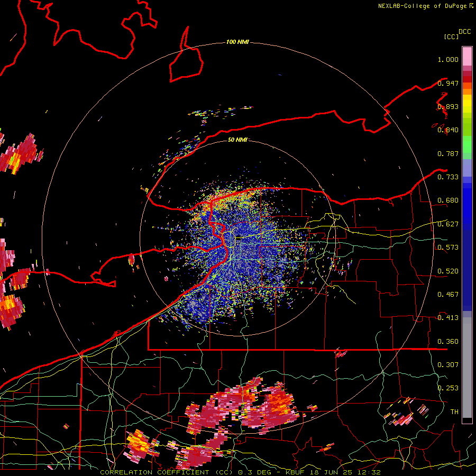The image size is (476, 476).
Task: Click the 100 NMI range ring label
Action: click(x=237, y=42)
